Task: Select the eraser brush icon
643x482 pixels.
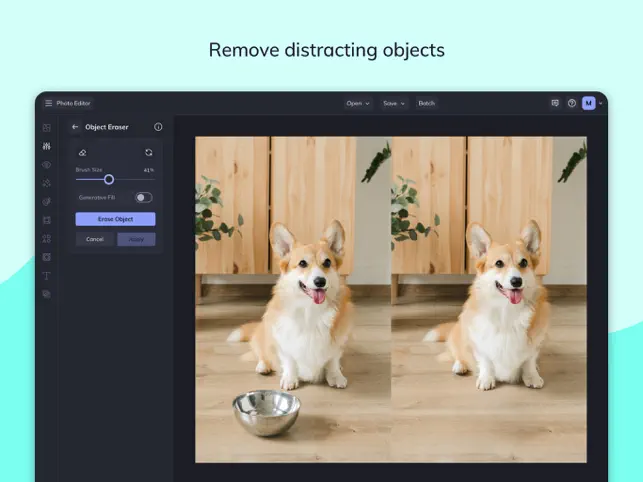Action: [x=82, y=153]
